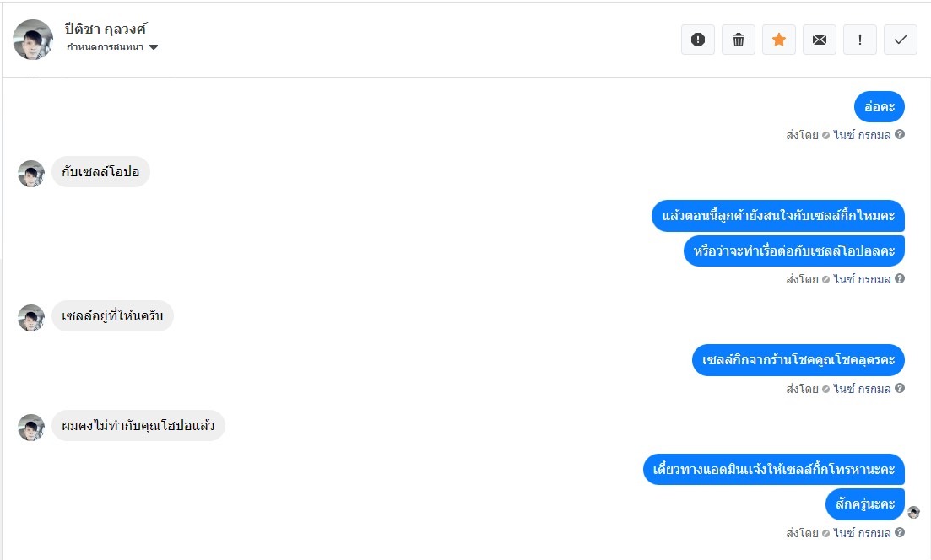Click avatar beside ผมคงไม่ทำกับคุณโฮปอแล้ว message
This screenshot has height=560, width=931.
[x=31, y=428]
